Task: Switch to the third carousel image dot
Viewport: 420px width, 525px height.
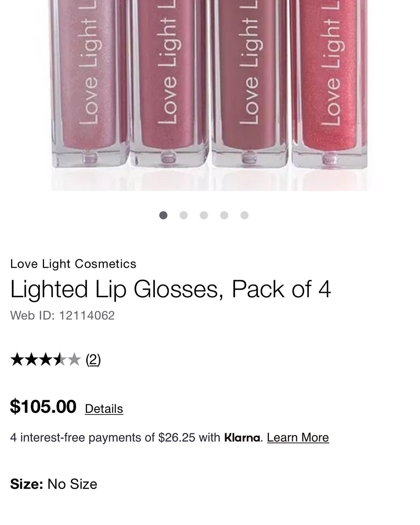Action: [x=204, y=215]
